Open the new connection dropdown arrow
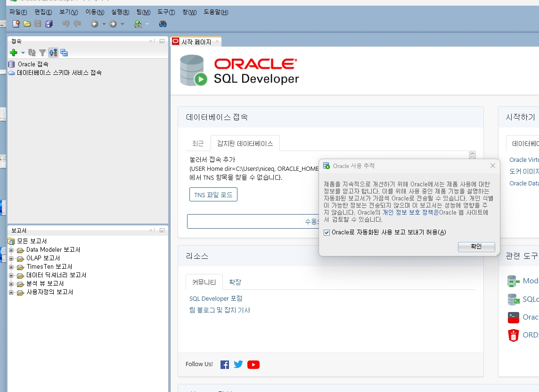Viewport: 539px width, 392px height. [x=23, y=53]
